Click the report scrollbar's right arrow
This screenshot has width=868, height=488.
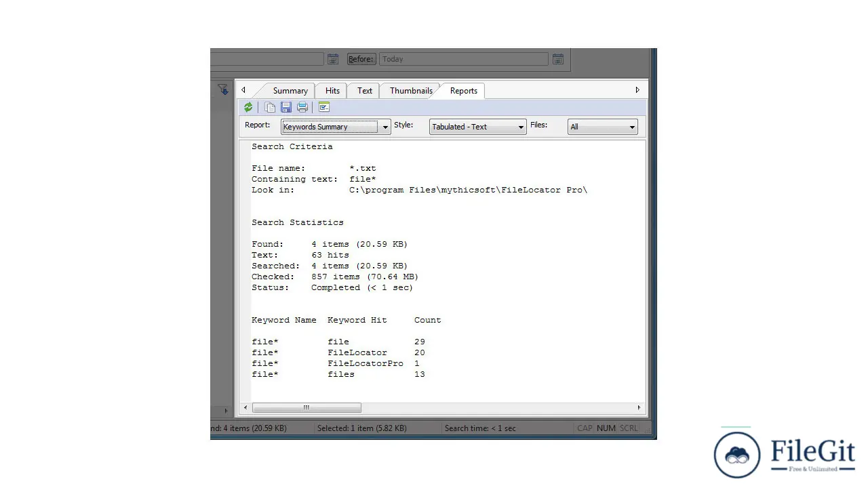[639, 407]
